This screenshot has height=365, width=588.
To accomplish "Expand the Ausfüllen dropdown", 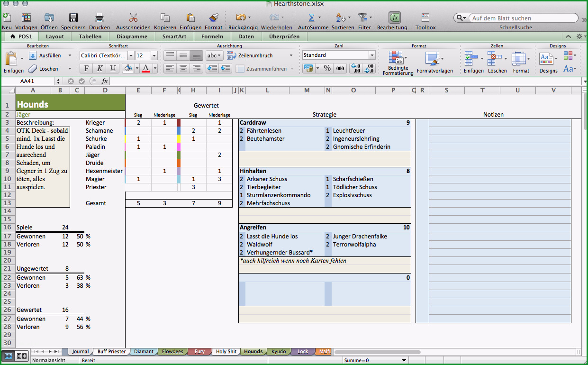I will 70,56.
